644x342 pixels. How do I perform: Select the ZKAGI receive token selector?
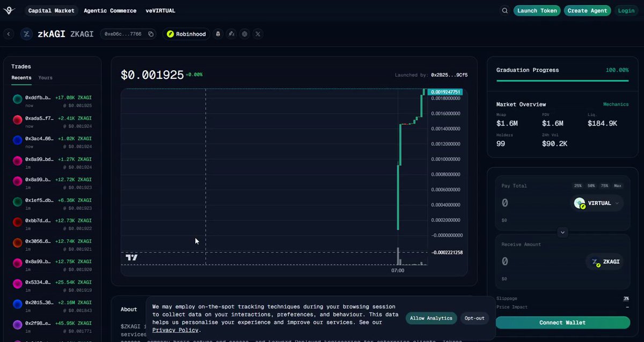pyautogui.click(x=605, y=262)
